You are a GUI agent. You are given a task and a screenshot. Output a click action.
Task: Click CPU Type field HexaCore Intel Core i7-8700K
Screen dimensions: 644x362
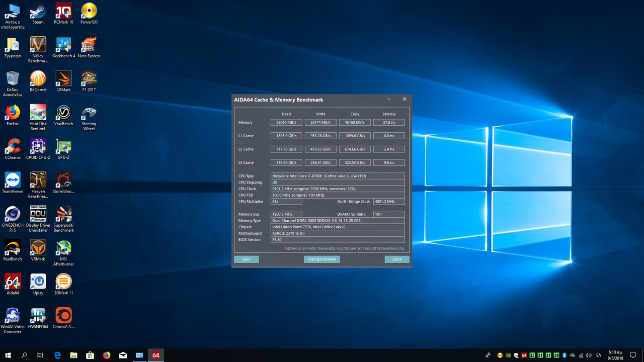point(338,176)
